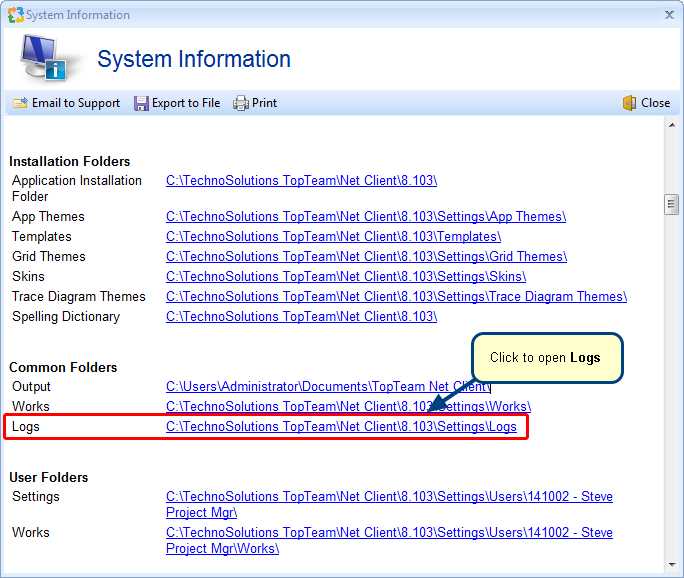The height and width of the screenshot is (578, 684).
Task: Click the app logo in title bar
Action: (x=14, y=15)
